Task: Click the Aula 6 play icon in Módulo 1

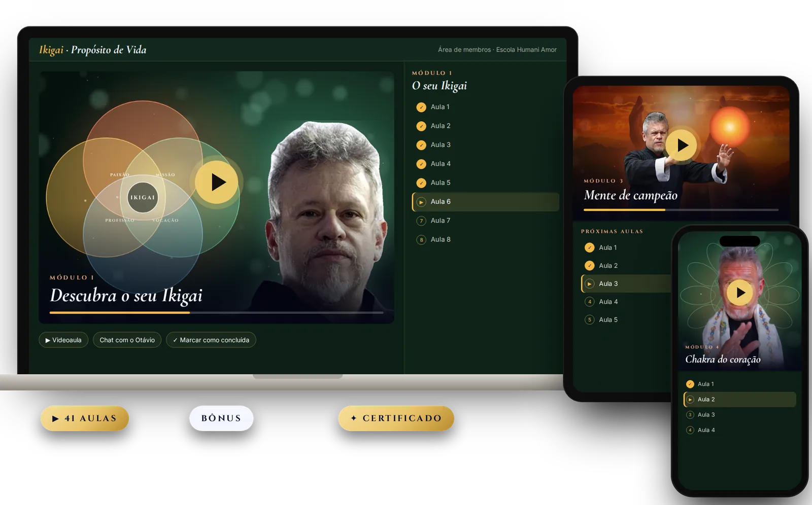Action: coord(421,202)
